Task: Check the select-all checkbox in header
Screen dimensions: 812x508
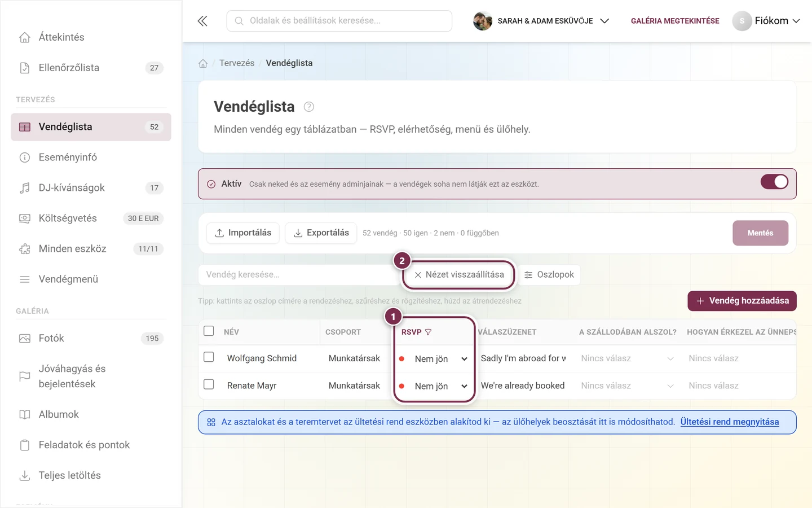Action: [209, 331]
